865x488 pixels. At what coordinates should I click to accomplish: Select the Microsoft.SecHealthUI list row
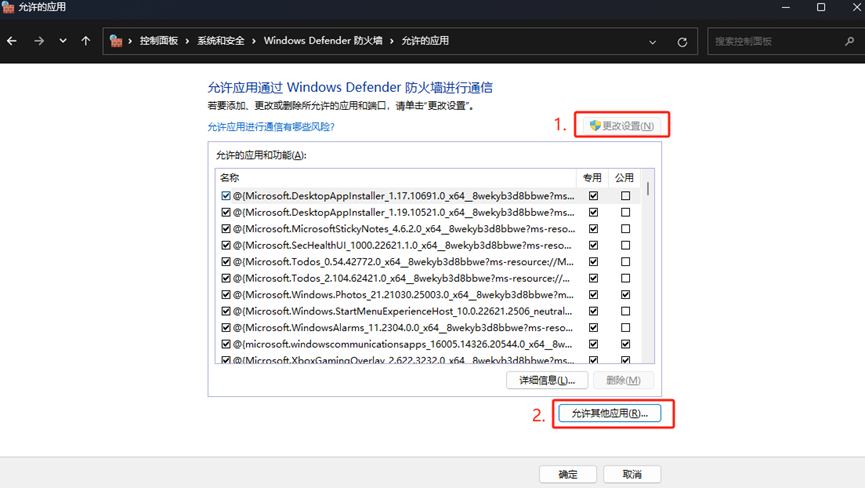coord(428,245)
